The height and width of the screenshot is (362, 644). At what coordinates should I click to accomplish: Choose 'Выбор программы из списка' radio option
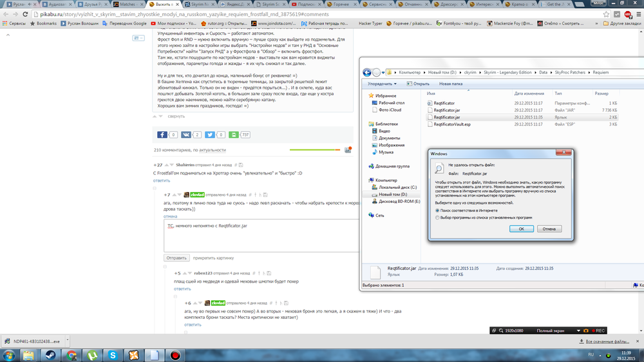tap(439, 218)
